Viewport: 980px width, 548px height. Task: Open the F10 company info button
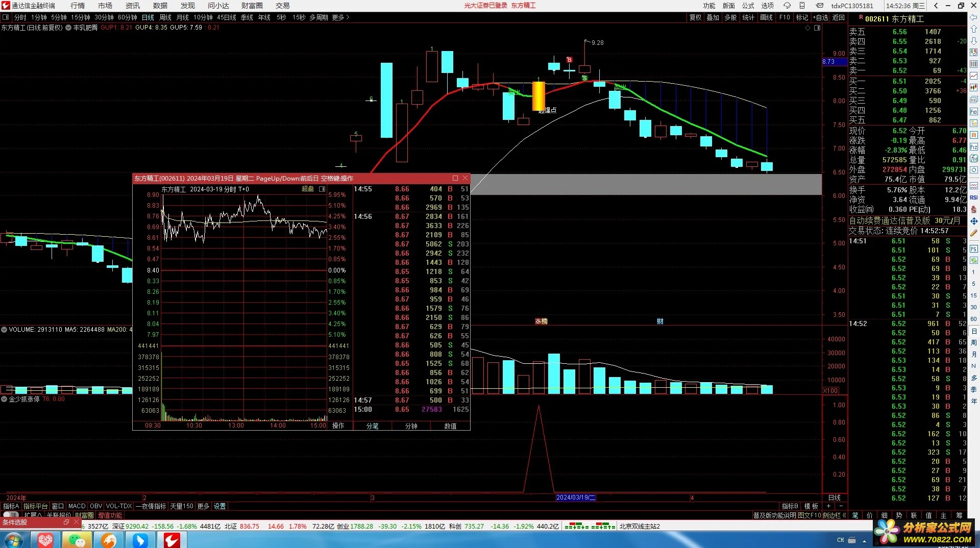pos(785,17)
